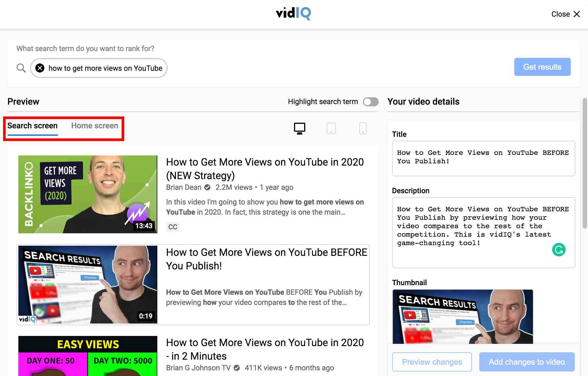Click the Get results button

(x=542, y=67)
